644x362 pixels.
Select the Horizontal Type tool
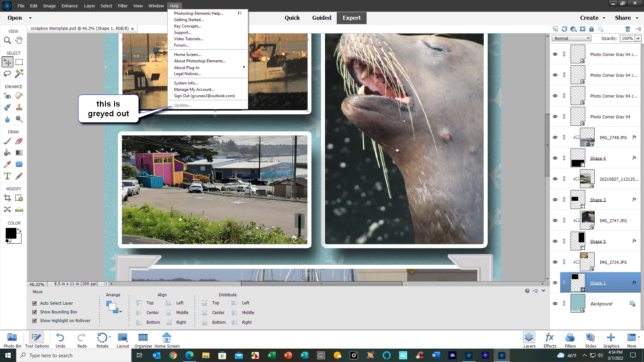(7, 176)
